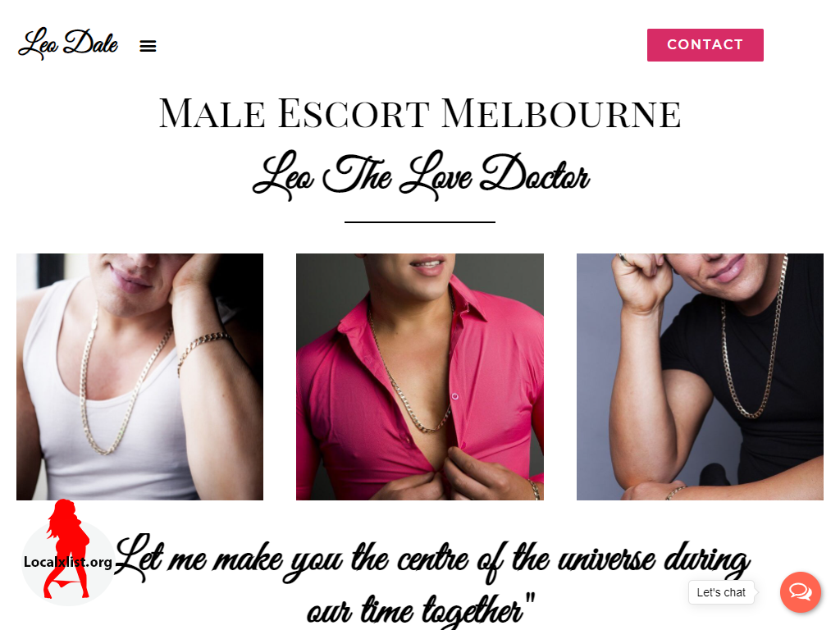The width and height of the screenshot is (840, 630).
Task: Click the quote starting with Let me make
Action: click(x=431, y=581)
